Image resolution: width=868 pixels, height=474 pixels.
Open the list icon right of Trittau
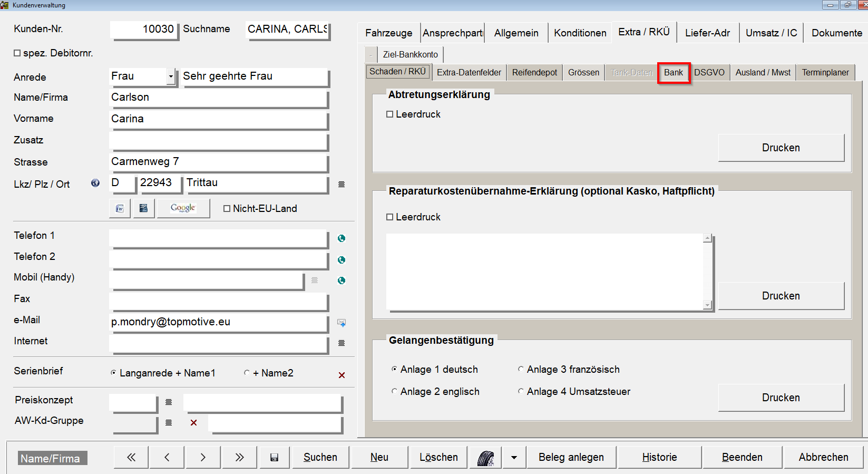(342, 184)
